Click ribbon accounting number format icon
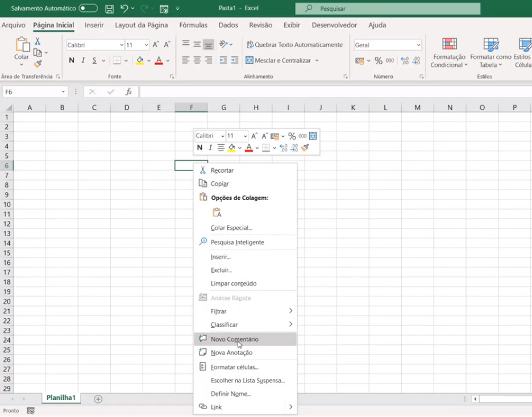The height and width of the screenshot is (417, 532). (x=360, y=61)
